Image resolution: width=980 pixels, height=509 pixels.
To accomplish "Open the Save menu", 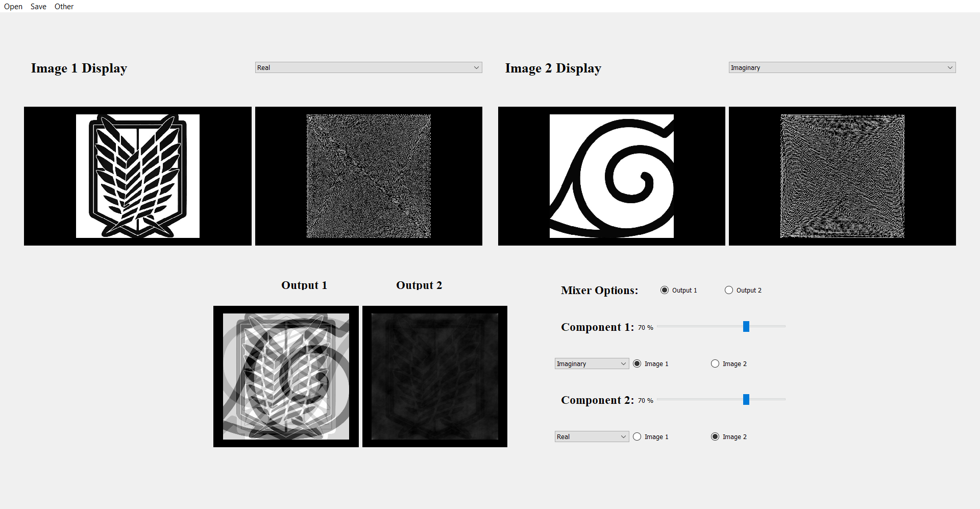I will pyautogui.click(x=38, y=7).
